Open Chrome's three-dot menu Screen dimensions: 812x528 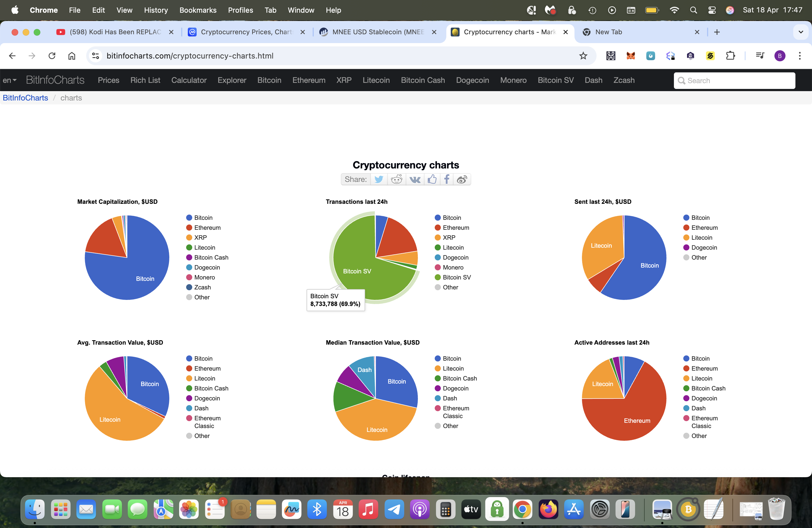pyautogui.click(x=800, y=56)
